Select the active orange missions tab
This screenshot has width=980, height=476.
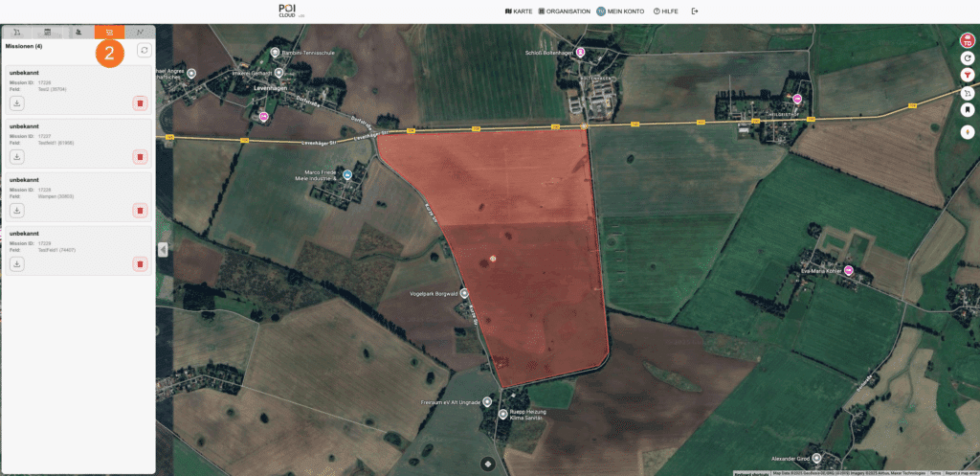pos(109,32)
